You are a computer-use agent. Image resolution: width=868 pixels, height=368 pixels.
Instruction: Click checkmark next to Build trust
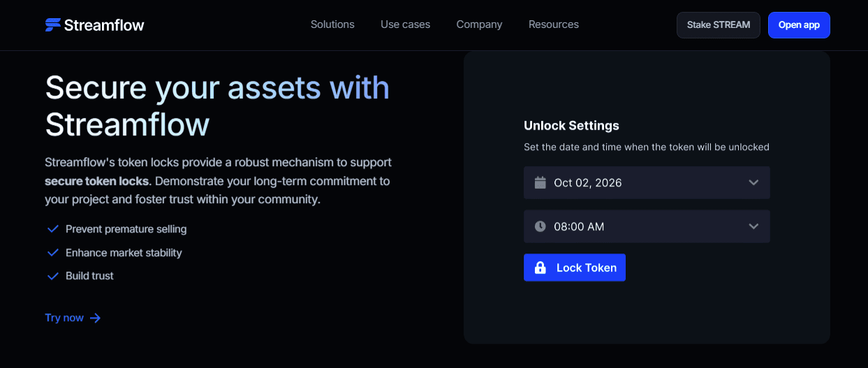(52, 276)
